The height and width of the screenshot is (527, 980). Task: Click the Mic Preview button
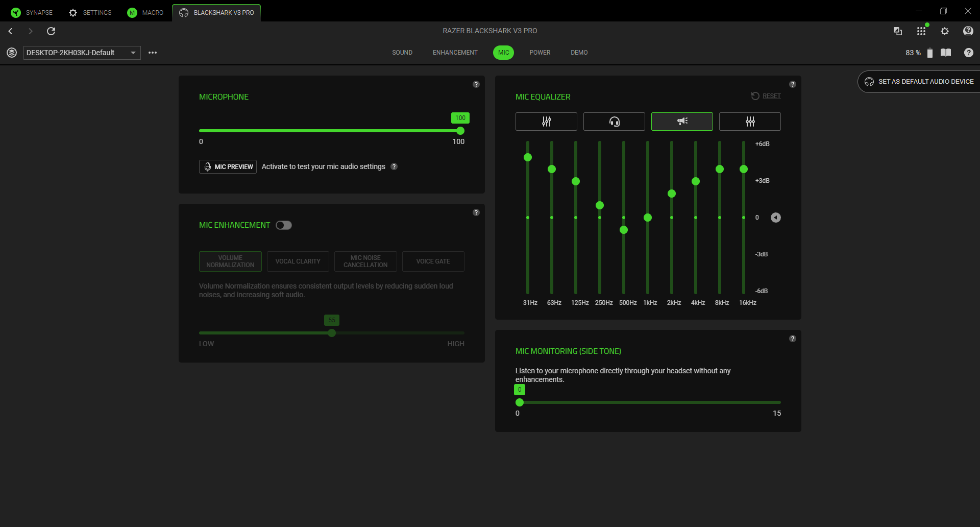228,167
